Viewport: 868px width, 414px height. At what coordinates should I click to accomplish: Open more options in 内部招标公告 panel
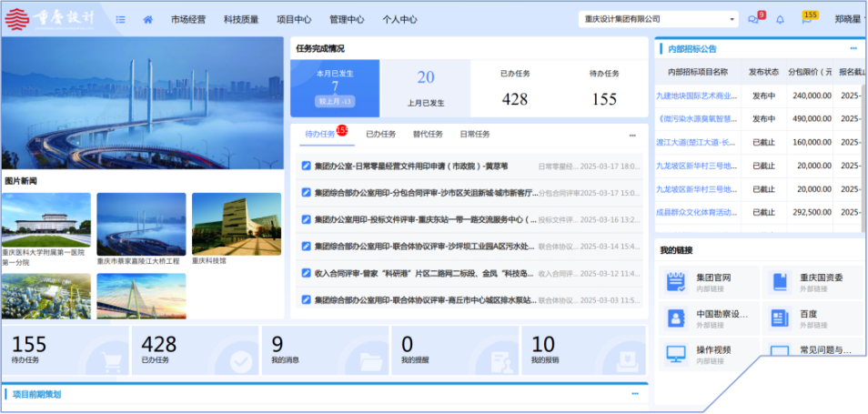(853, 49)
